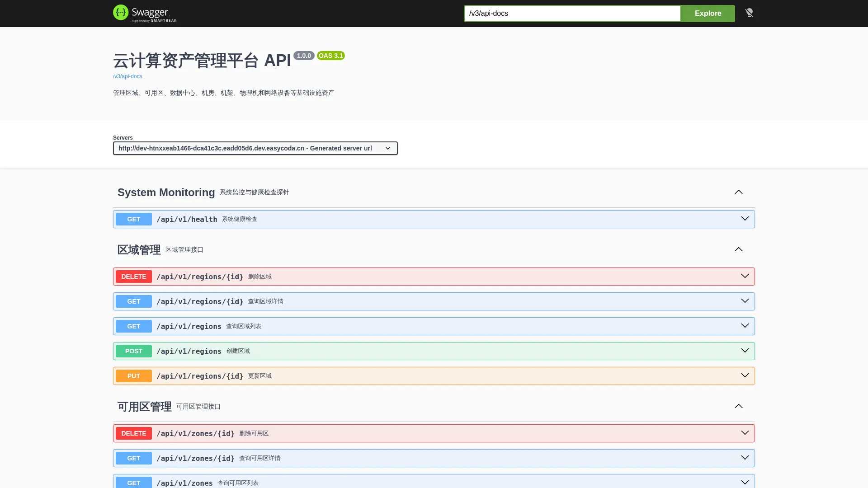This screenshot has width=868, height=488.
Task: Click GET badge of 查询区域详情 row
Action: click(x=134, y=301)
